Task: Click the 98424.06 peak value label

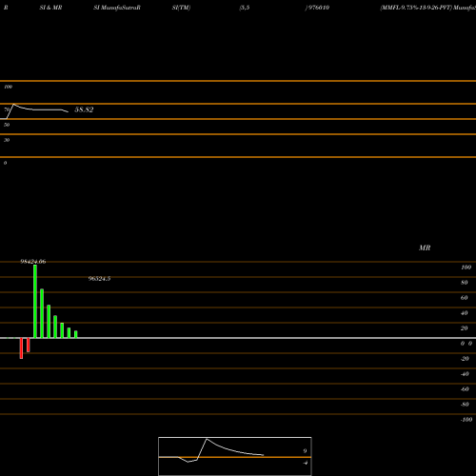Action: (33, 262)
